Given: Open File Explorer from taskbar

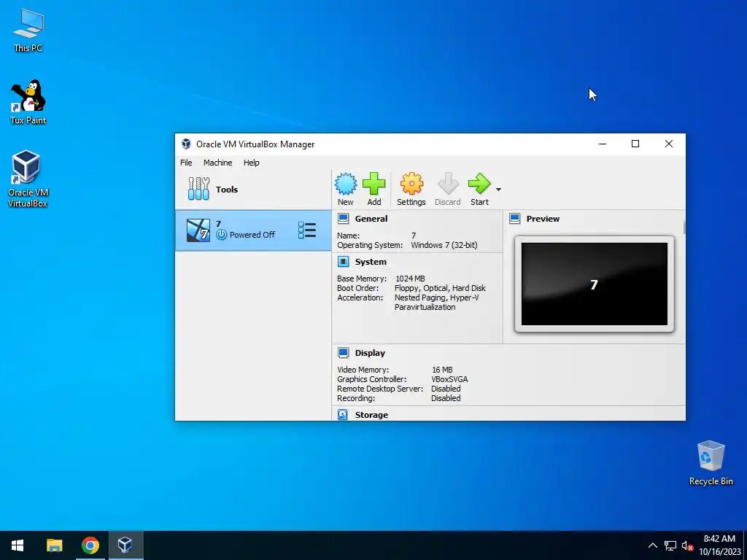Looking at the screenshot, I should [54, 545].
